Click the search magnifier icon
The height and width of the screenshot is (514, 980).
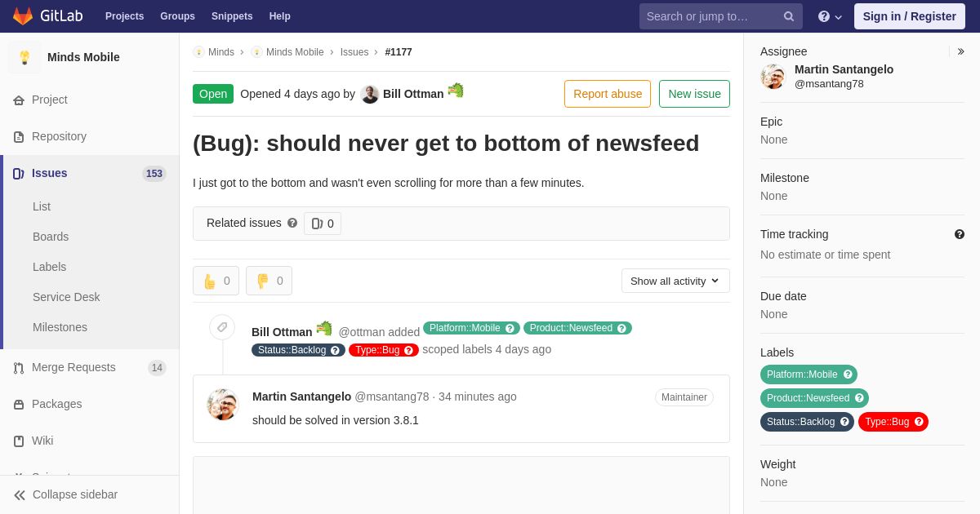789,16
